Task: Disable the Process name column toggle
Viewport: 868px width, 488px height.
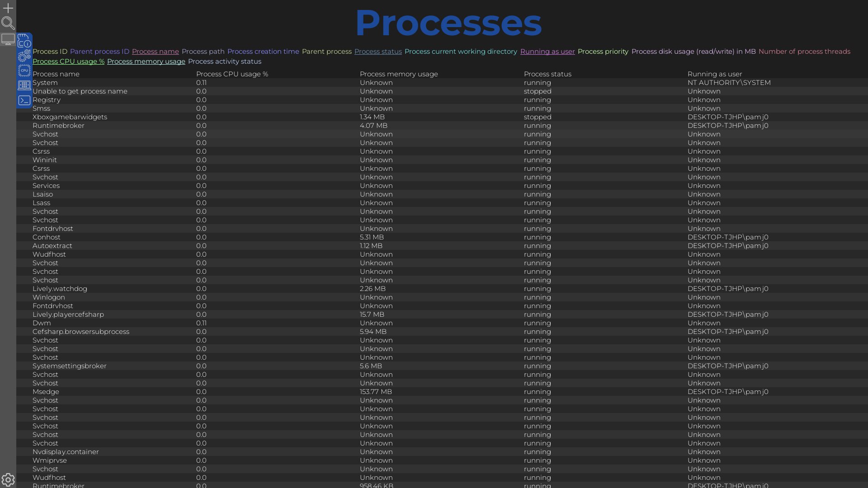Action: click(x=156, y=52)
